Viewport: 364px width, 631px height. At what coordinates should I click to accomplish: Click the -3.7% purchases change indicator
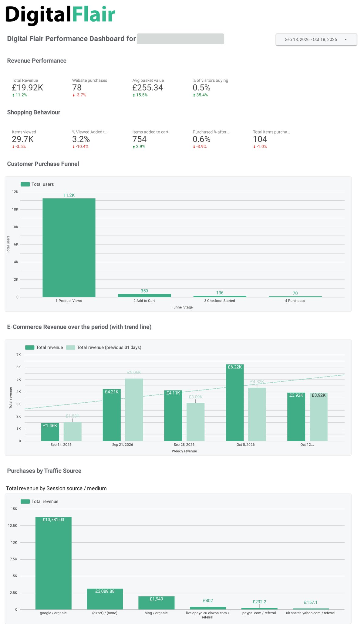pos(79,95)
